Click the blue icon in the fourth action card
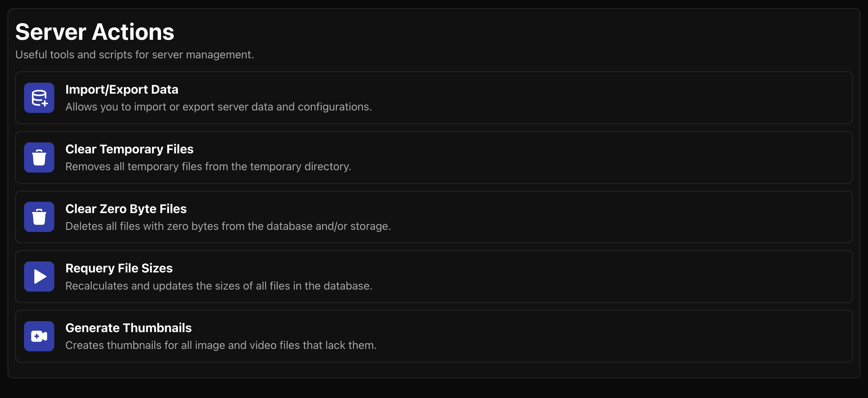868x398 pixels. (x=39, y=277)
